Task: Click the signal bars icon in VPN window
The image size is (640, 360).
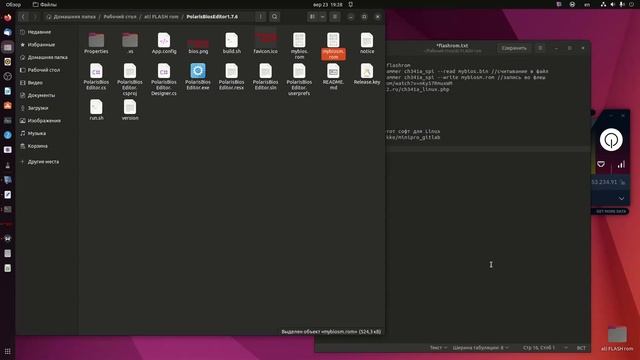Action: coord(621,164)
